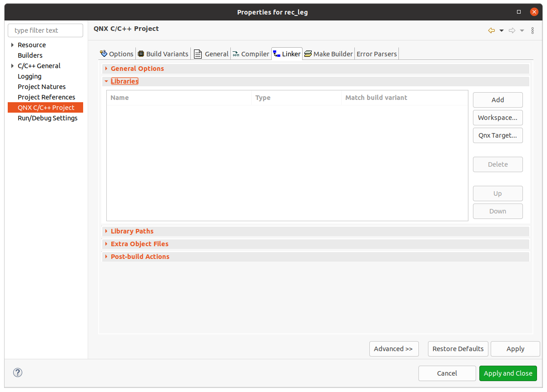Switch to the Error Parsers tab
The image size is (547, 392).
[377, 54]
